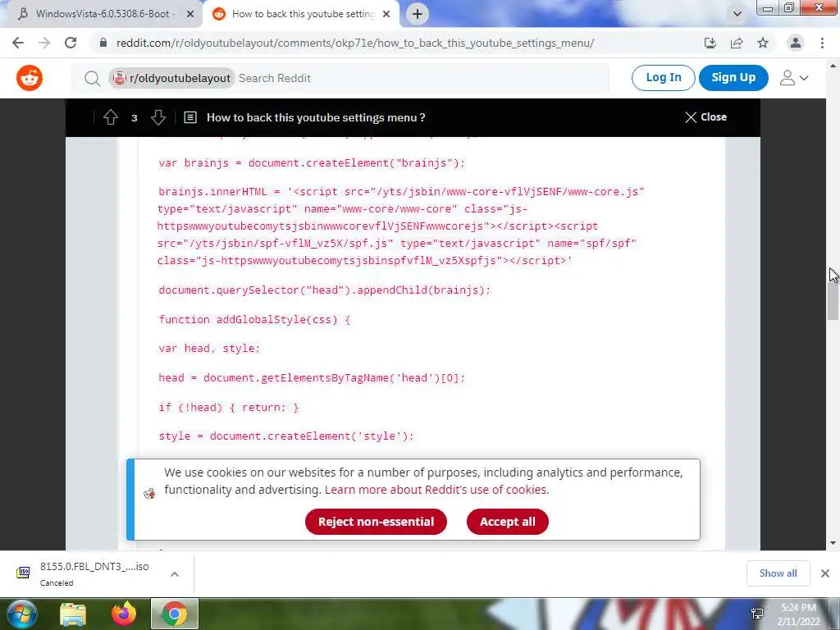
Task: Click the Chrome taskbar icon
Action: click(175, 614)
